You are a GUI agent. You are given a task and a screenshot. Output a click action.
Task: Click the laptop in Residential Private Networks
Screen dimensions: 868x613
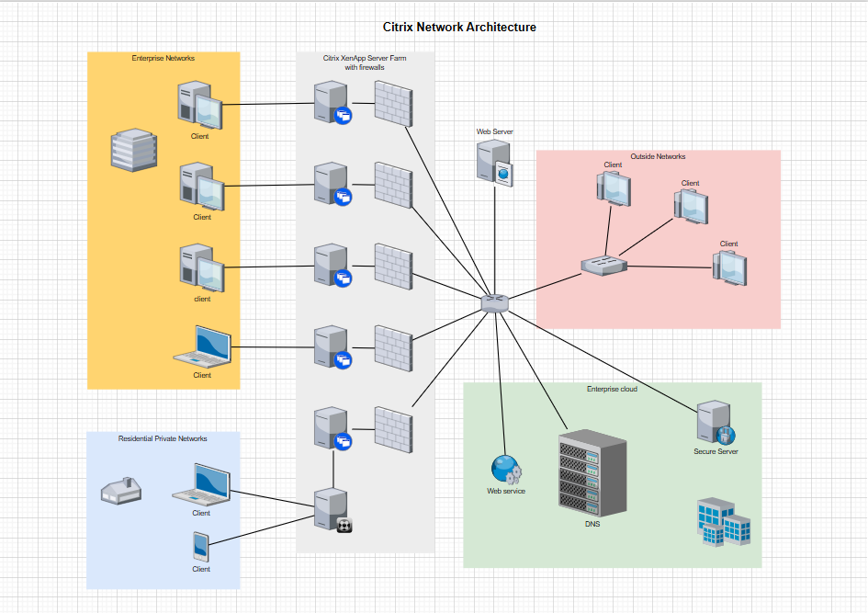coord(201,484)
